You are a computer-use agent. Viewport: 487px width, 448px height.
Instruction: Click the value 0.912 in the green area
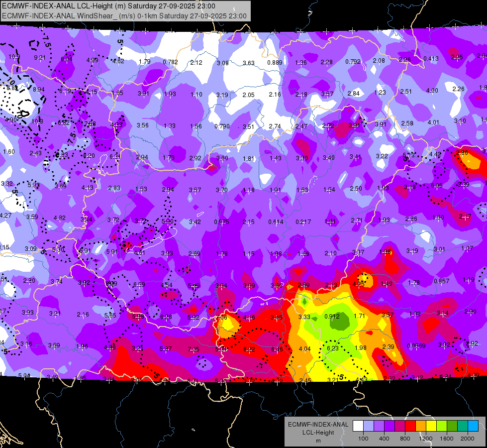coord(332,316)
